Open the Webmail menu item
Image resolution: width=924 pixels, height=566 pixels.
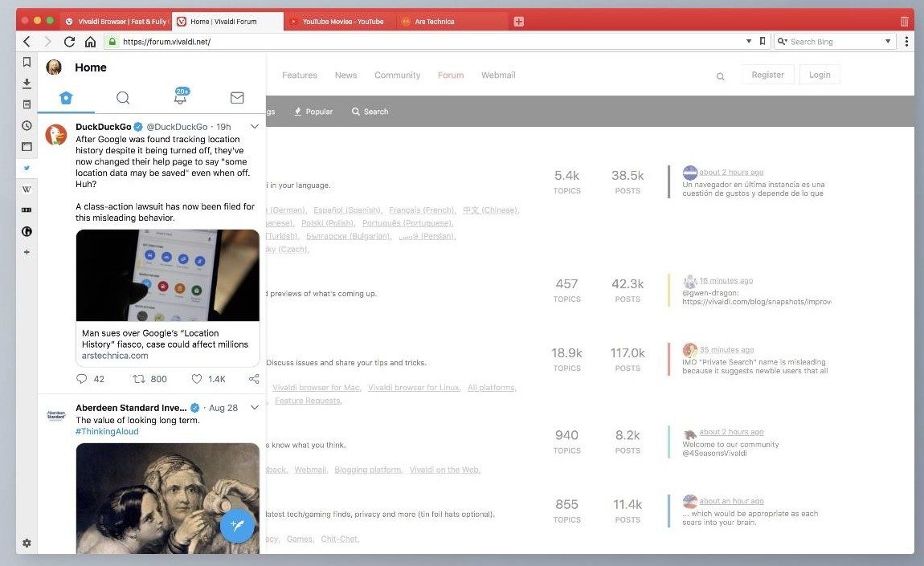click(498, 75)
